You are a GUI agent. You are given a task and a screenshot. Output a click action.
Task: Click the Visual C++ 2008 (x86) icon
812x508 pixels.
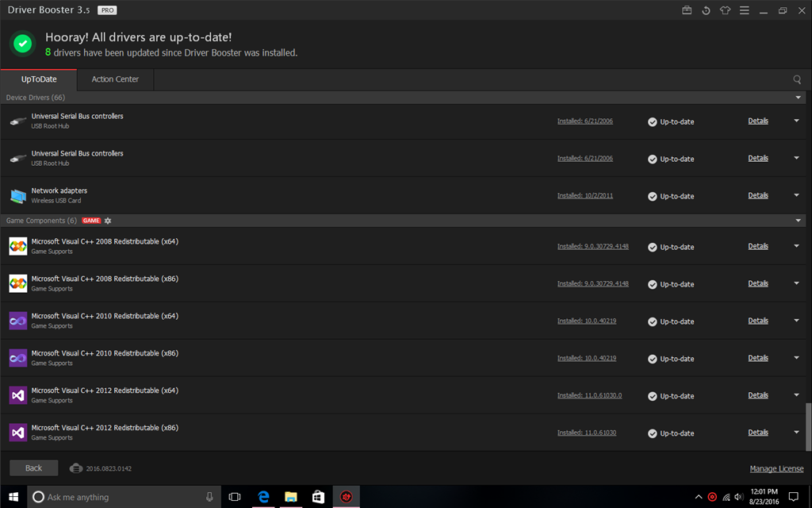pos(18,283)
